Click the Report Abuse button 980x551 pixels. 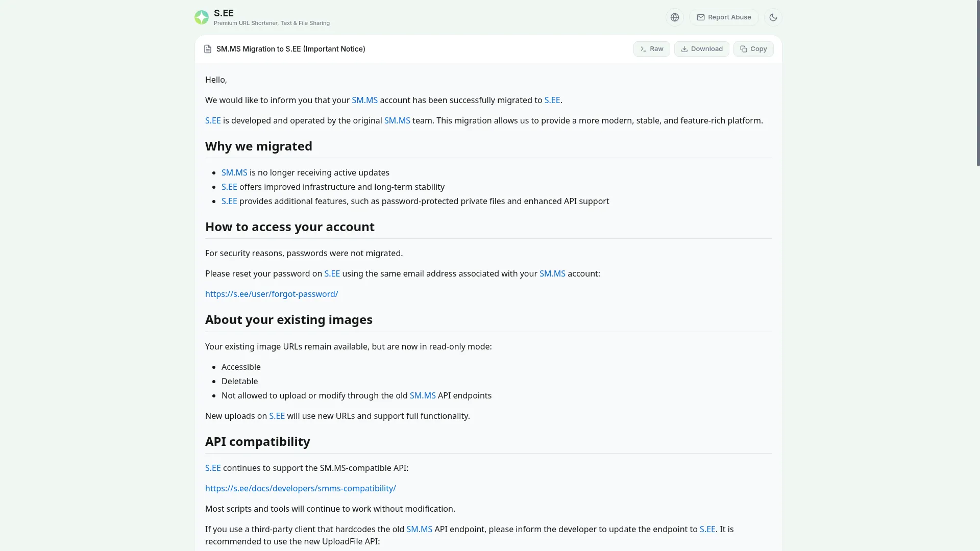(x=724, y=17)
